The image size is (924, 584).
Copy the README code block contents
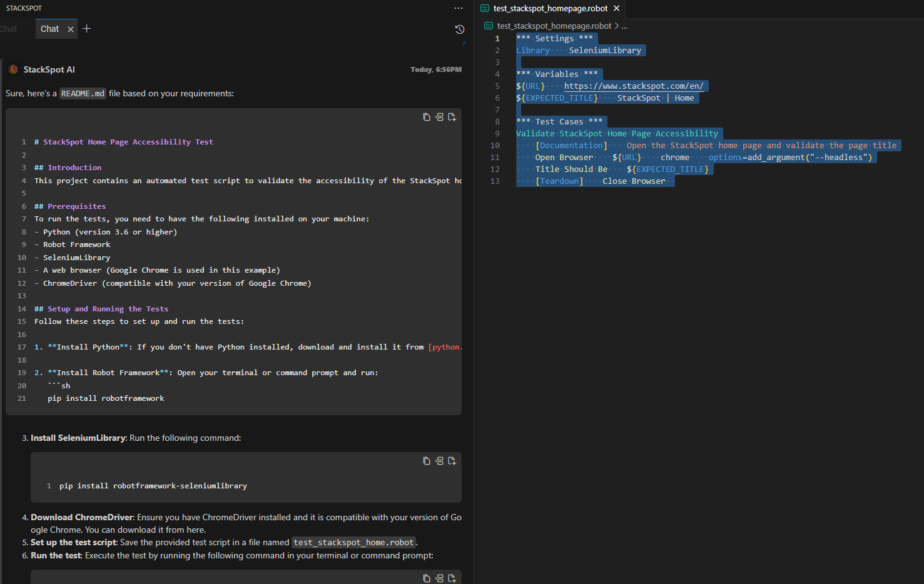pyautogui.click(x=426, y=117)
